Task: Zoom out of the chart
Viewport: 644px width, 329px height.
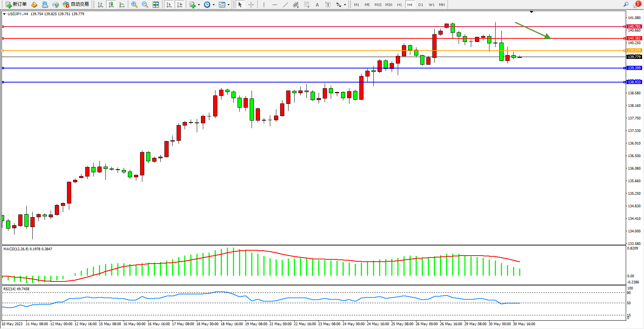Action: click(x=145, y=5)
